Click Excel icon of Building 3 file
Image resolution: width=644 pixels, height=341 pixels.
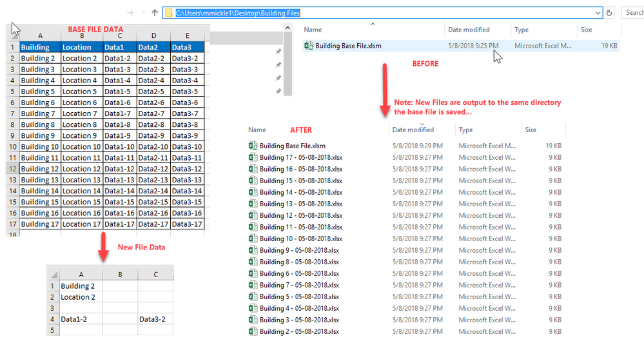point(253,320)
